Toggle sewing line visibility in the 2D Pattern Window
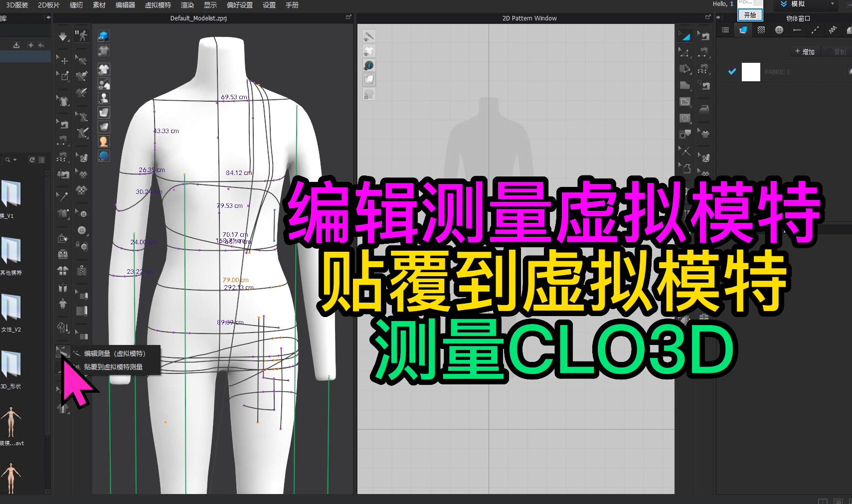 369,36
